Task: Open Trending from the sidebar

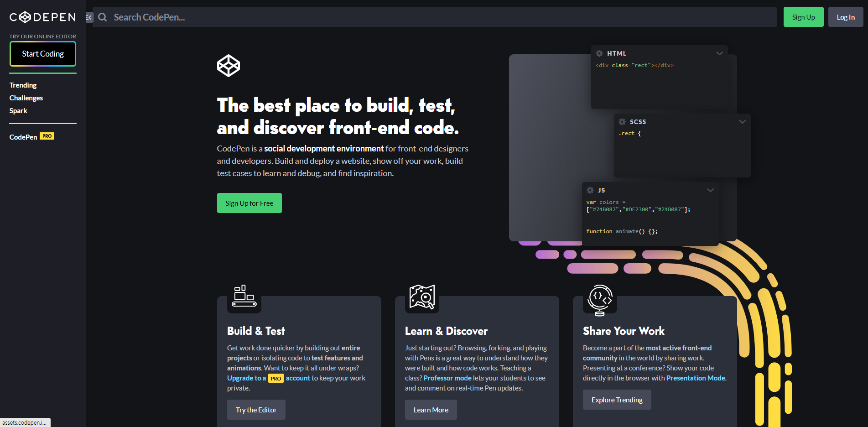Action: click(23, 85)
